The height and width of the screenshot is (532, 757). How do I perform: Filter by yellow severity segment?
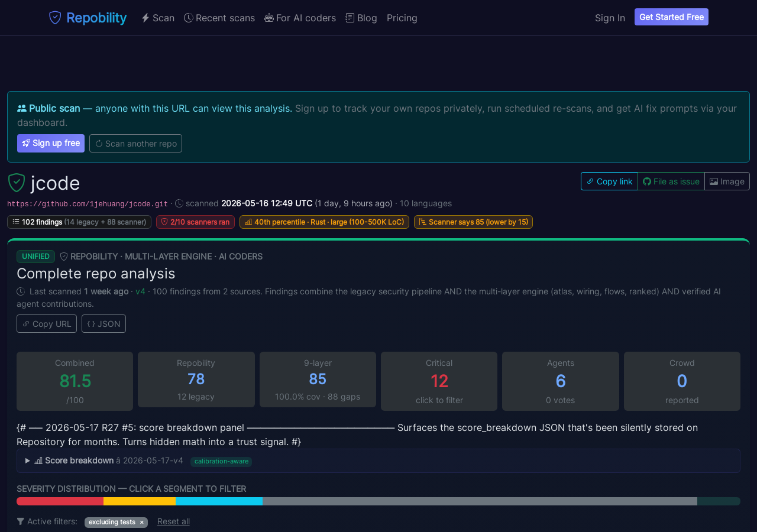click(x=140, y=501)
